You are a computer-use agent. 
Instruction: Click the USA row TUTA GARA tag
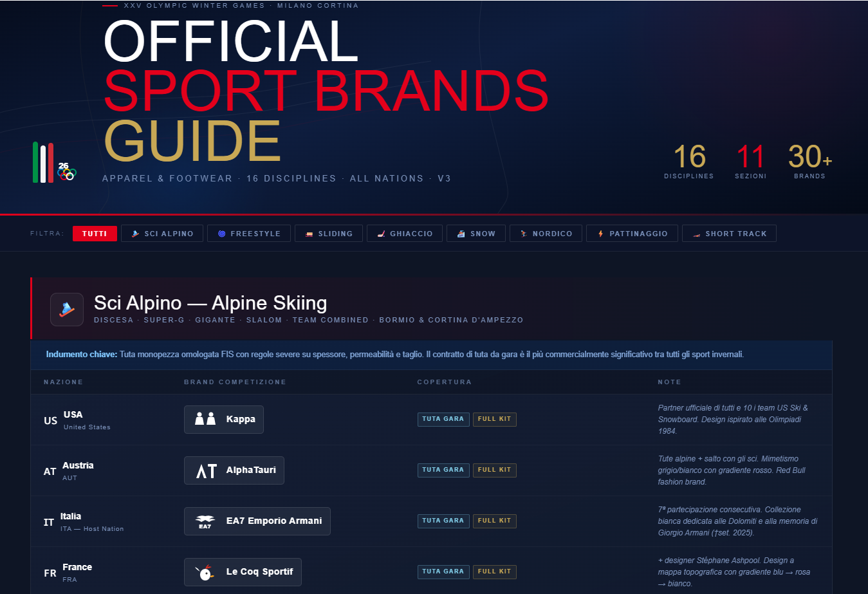tap(443, 419)
